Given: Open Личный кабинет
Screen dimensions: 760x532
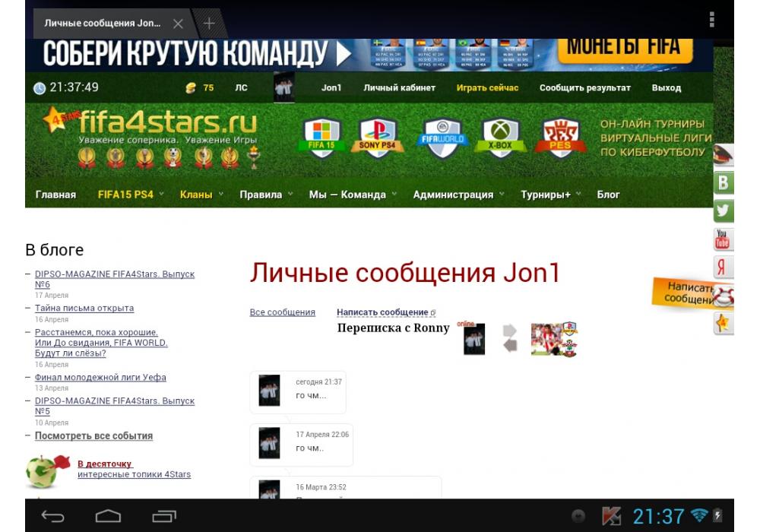Looking at the screenshot, I should [x=400, y=87].
